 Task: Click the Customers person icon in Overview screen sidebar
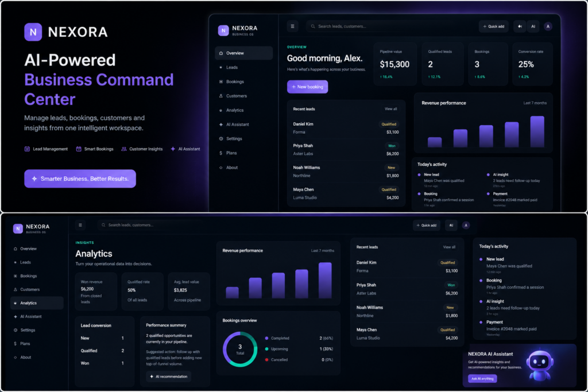(x=221, y=96)
